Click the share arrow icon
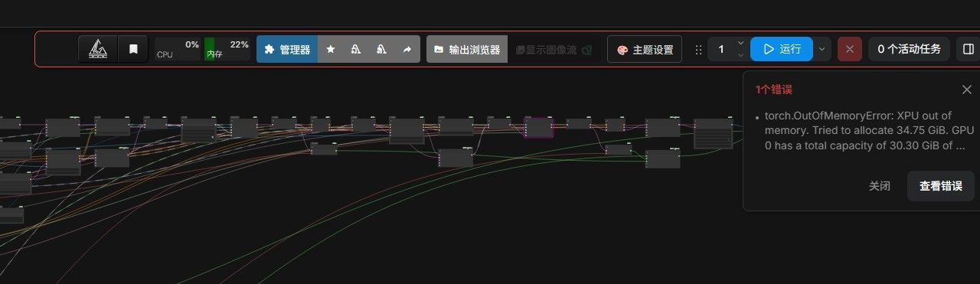 click(407, 49)
